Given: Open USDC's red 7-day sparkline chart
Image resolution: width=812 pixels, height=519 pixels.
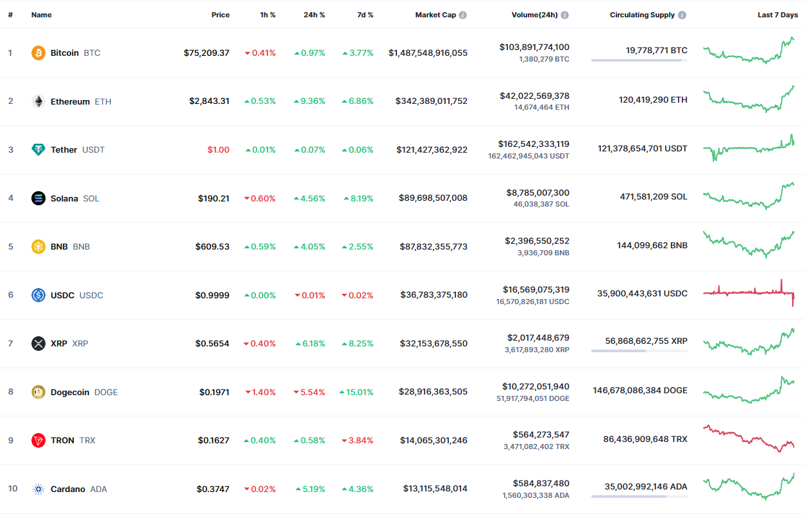Looking at the screenshot, I should tap(749, 293).
